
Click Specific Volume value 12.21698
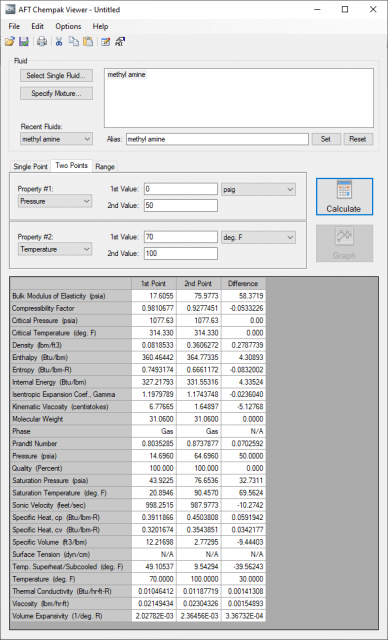(154, 542)
